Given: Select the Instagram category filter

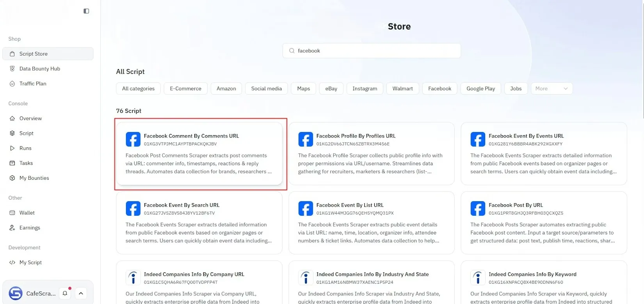Looking at the screenshot, I should tap(365, 89).
